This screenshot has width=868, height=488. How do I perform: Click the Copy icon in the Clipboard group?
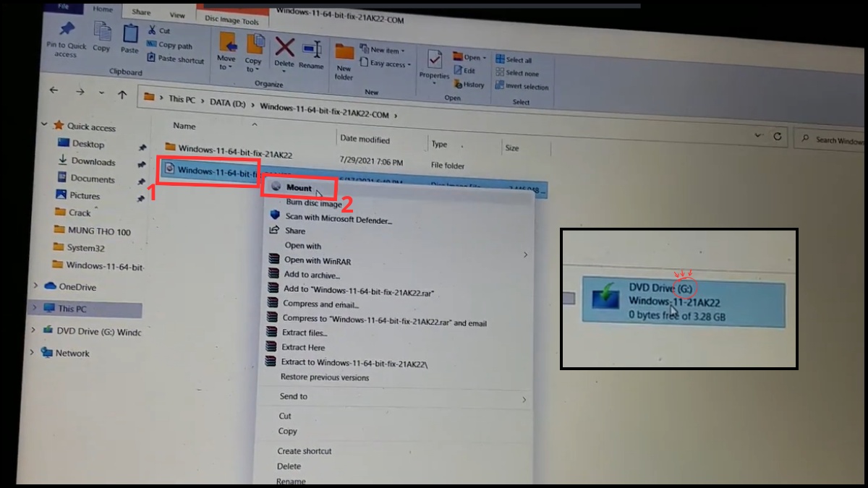coord(102,32)
